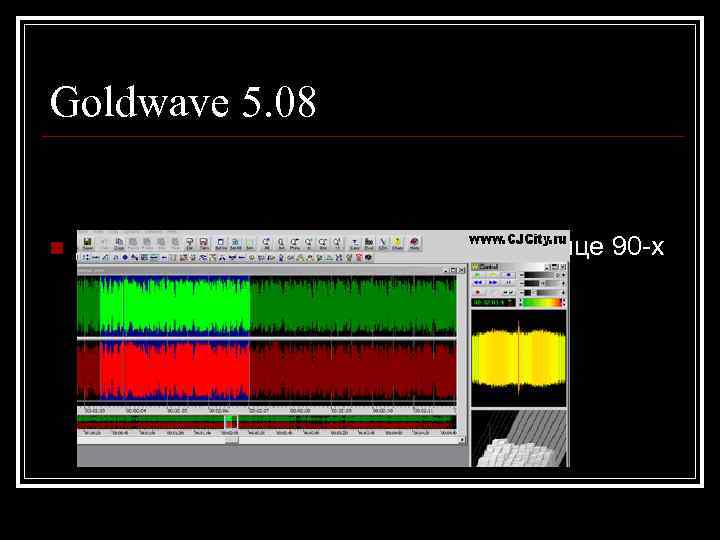720x540 pixels.
Task: Click the Cues toolbar icon
Action: [x=354, y=243]
